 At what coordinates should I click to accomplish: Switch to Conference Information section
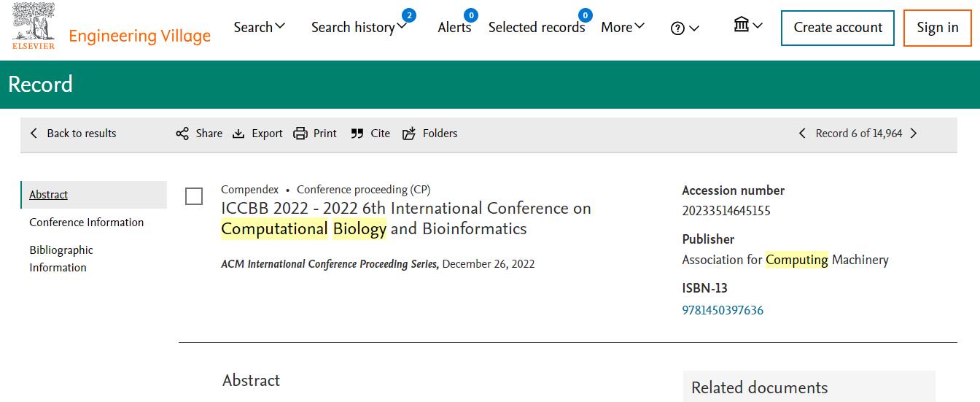(x=87, y=223)
